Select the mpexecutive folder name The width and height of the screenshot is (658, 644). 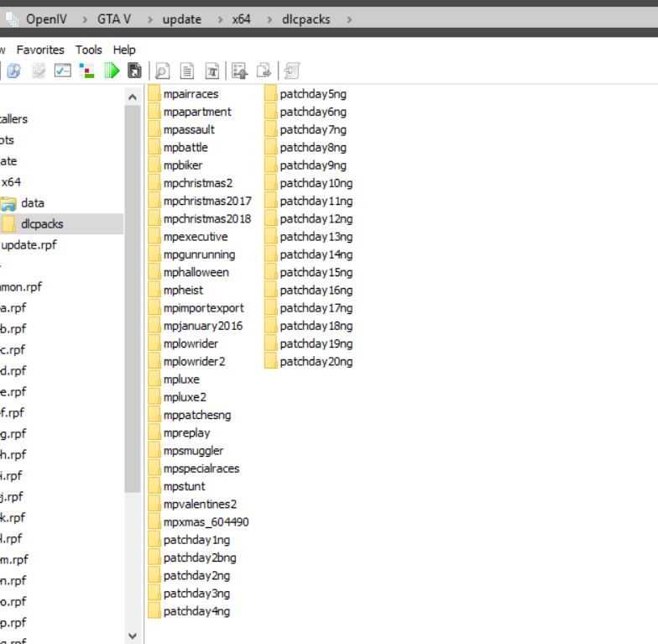[x=196, y=237]
